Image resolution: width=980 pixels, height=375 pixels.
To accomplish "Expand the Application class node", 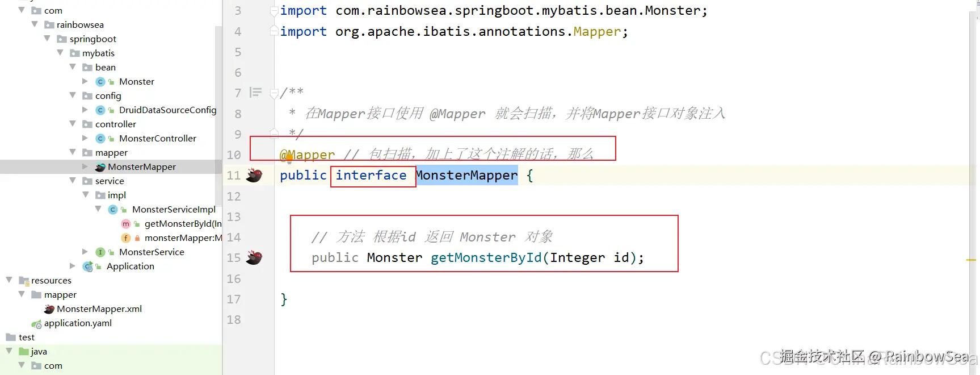I will 73,266.
